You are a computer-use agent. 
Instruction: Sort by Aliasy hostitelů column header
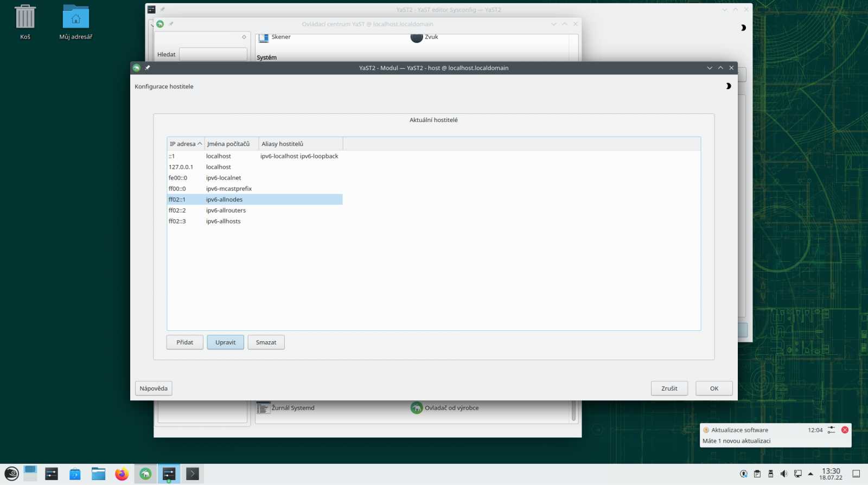tap(301, 144)
